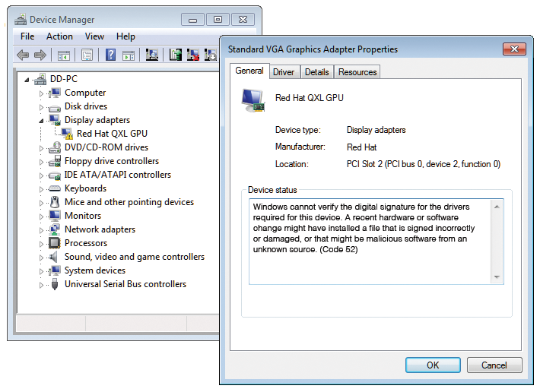Expand the Floppy drive controllers node
Image resolution: width=540 pixels, height=392 pixels.
pyautogui.click(x=41, y=162)
